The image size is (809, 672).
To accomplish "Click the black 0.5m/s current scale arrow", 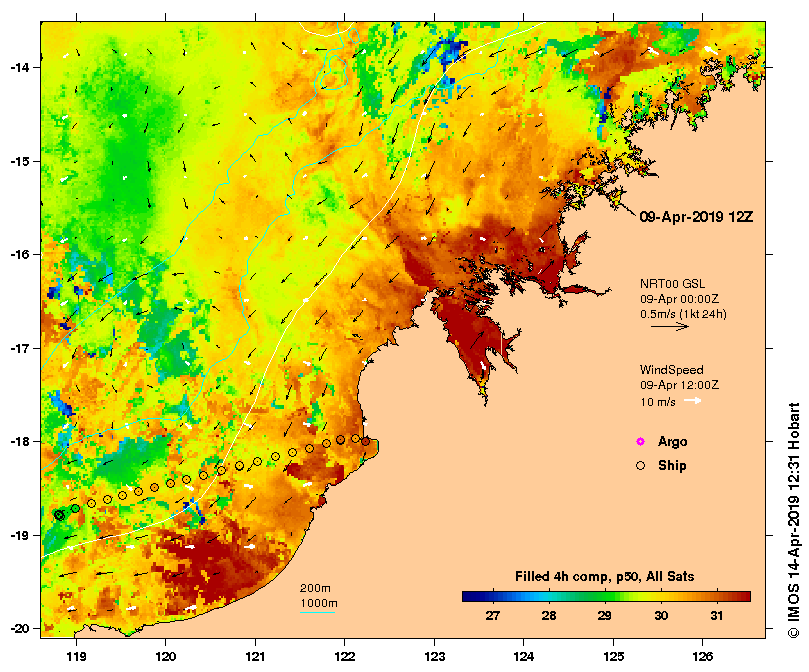I will point(670,326).
